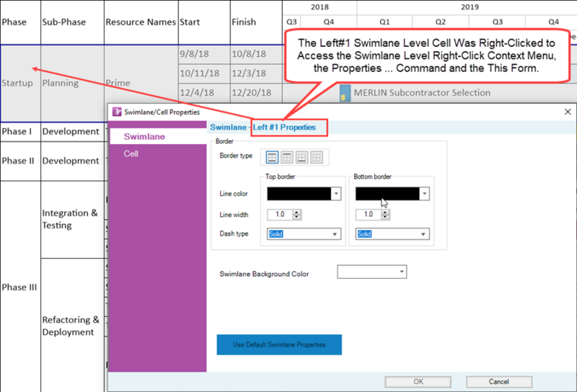Close the Swimlane/Cell Properties dialog
Screen dimensions: 577x392
tap(568, 112)
